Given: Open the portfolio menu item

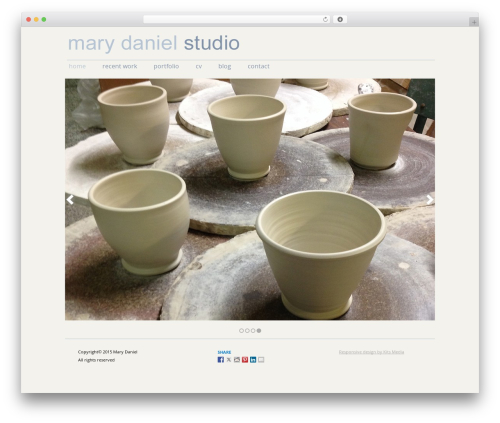Looking at the screenshot, I should [x=166, y=66].
